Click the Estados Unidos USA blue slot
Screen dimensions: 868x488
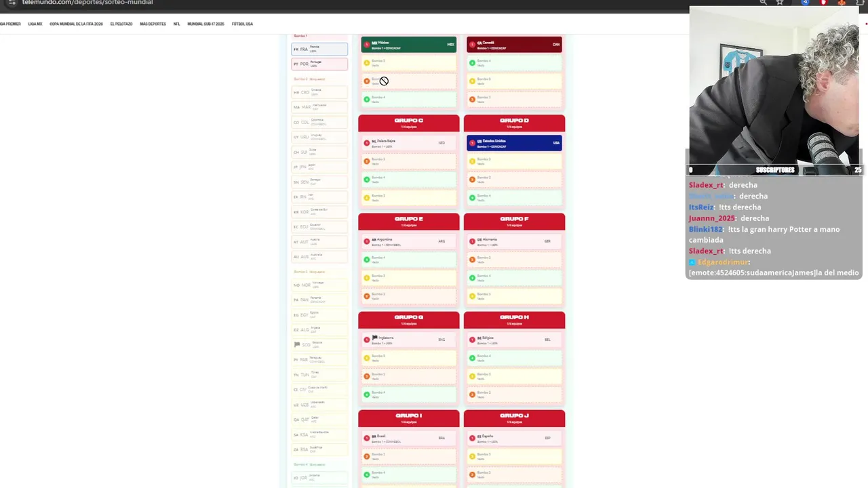point(514,143)
